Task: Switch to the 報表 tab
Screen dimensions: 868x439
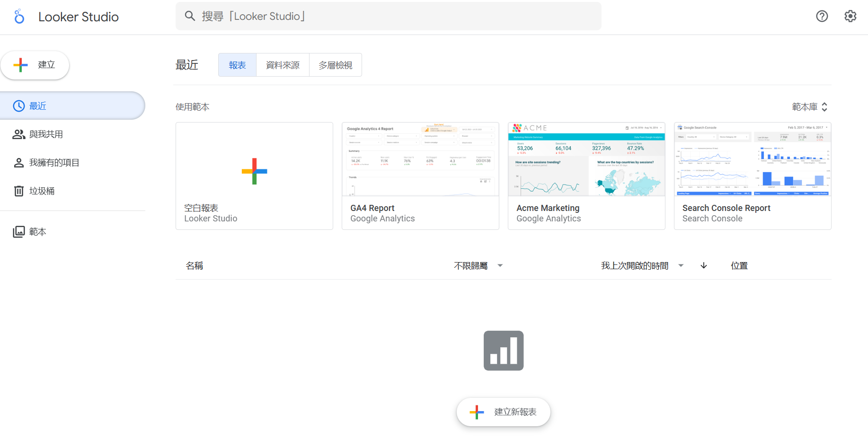Action: pos(237,65)
